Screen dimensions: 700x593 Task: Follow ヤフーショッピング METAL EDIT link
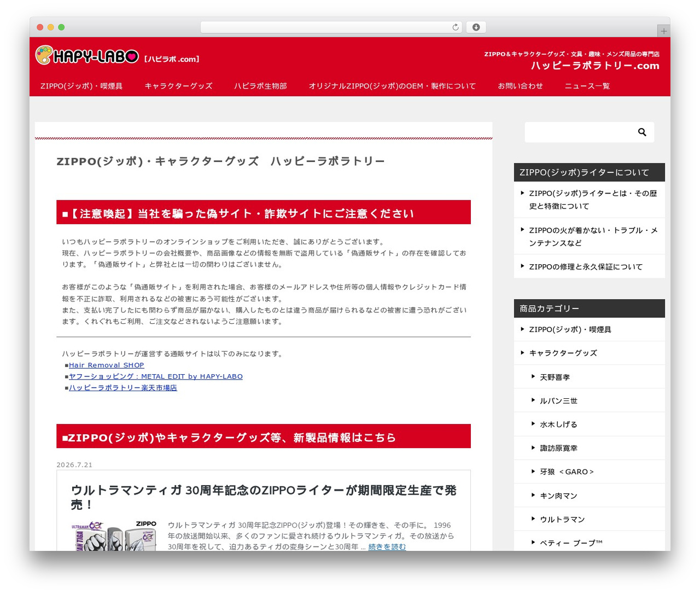pyautogui.click(x=156, y=376)
